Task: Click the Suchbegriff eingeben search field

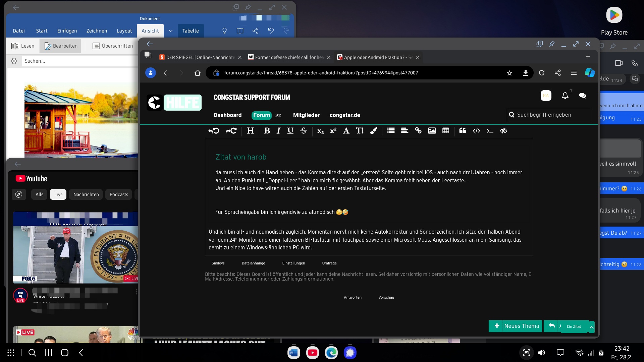Action: tap(549, 115)
